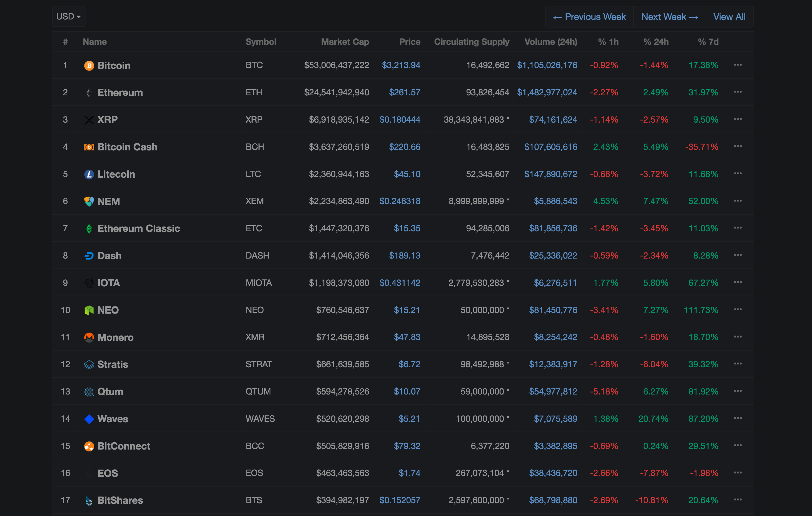The image size is (812, 516).
Task: Open the three-dot menu in Bitcoin Cash row
Action: click(738, 146)
